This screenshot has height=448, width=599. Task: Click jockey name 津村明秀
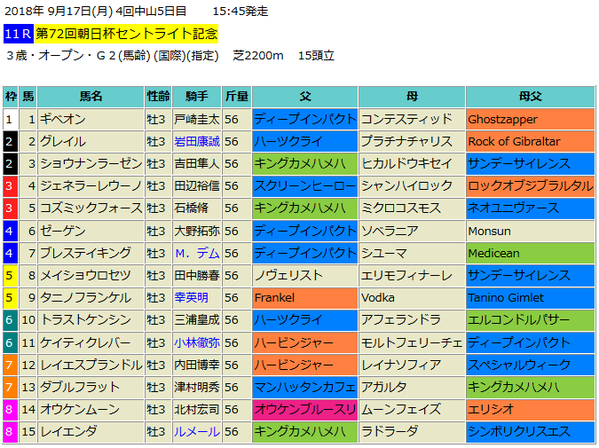[x=197, y=387]
